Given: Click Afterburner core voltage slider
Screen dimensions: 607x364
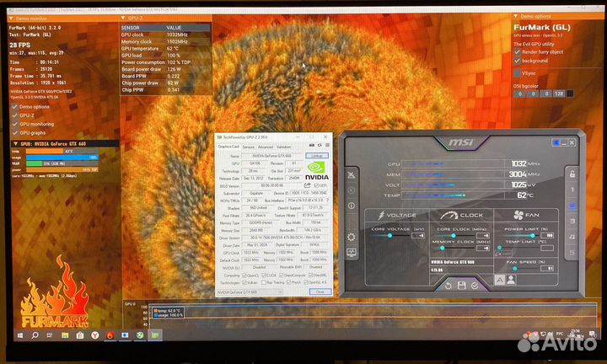Looking at the screenshot, I should tap(389, 235).
